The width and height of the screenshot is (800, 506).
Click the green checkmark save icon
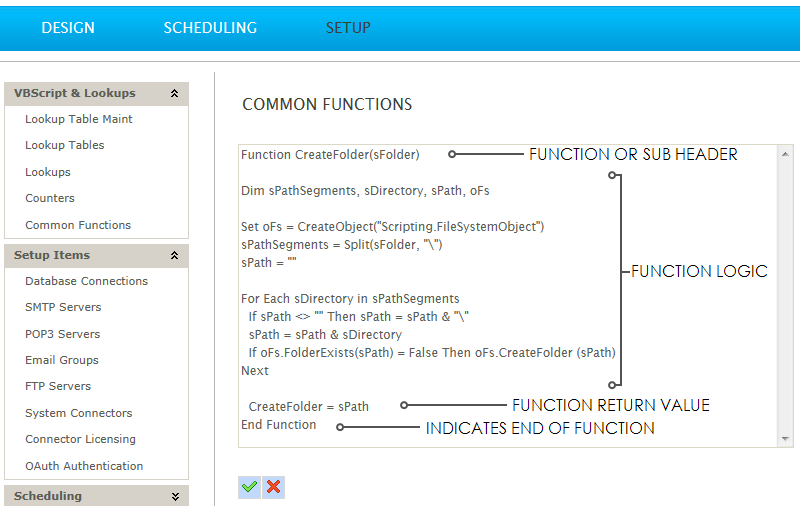click(x=249, y=487)
